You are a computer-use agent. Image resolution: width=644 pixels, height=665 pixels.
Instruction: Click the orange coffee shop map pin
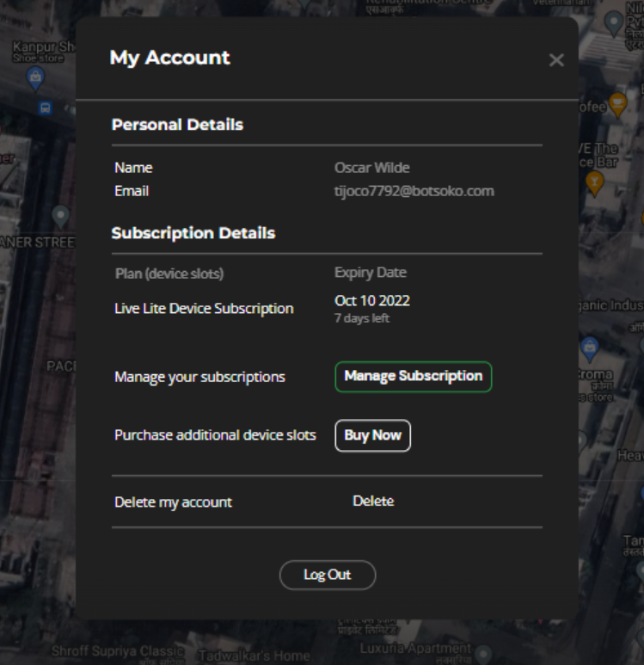[x=618, y=106]
